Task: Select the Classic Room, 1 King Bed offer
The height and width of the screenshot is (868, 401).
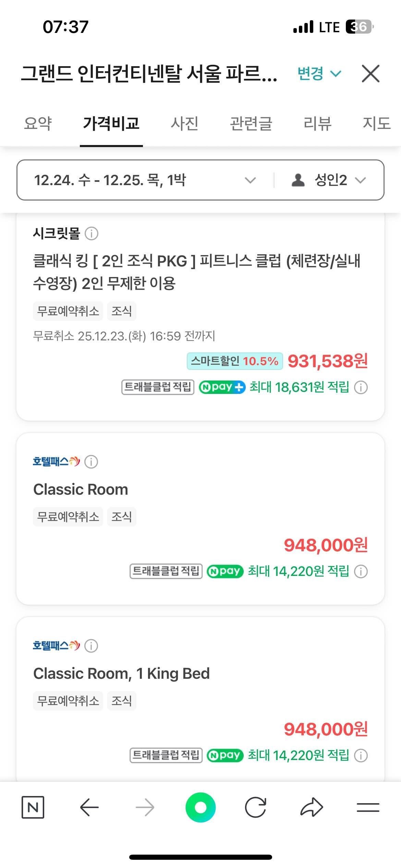Action: click(x=122, y=673)
